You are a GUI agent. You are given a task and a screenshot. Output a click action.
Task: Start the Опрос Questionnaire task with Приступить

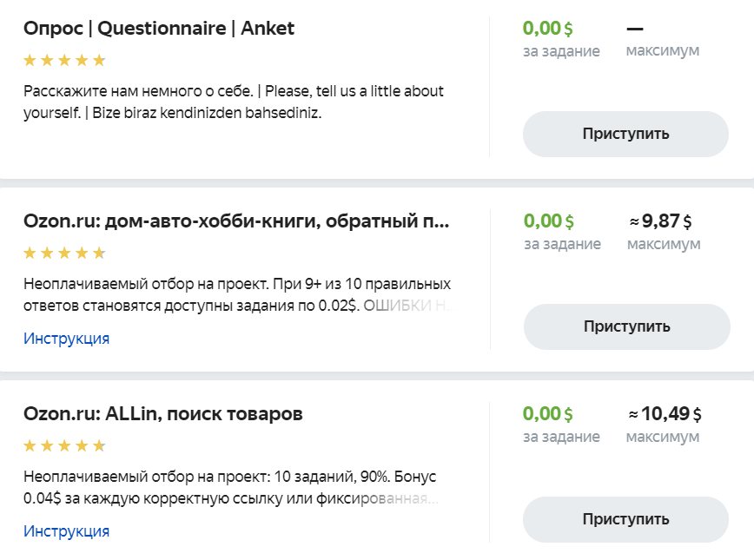tap(625, 135)
